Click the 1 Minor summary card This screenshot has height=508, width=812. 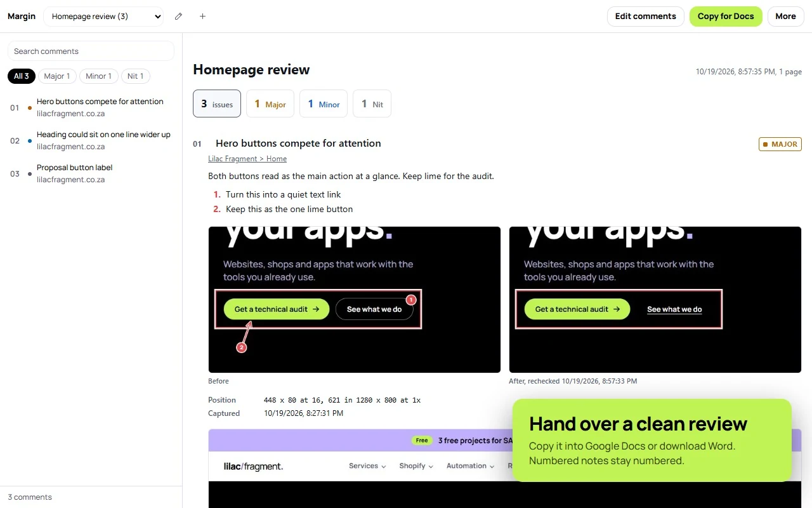pyautogui.click(x=324, y=104)
